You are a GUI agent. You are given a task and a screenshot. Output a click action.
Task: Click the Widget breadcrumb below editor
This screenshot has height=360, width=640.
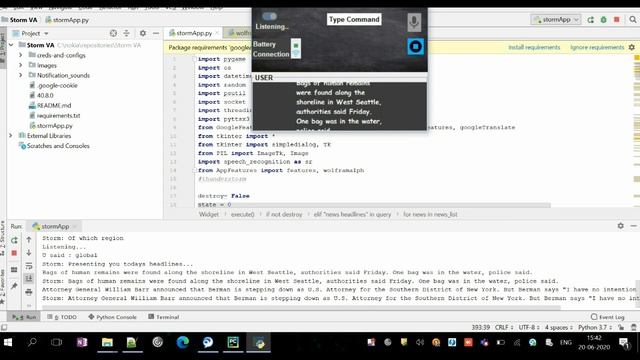pyautogui.click(x=209, y=214)
